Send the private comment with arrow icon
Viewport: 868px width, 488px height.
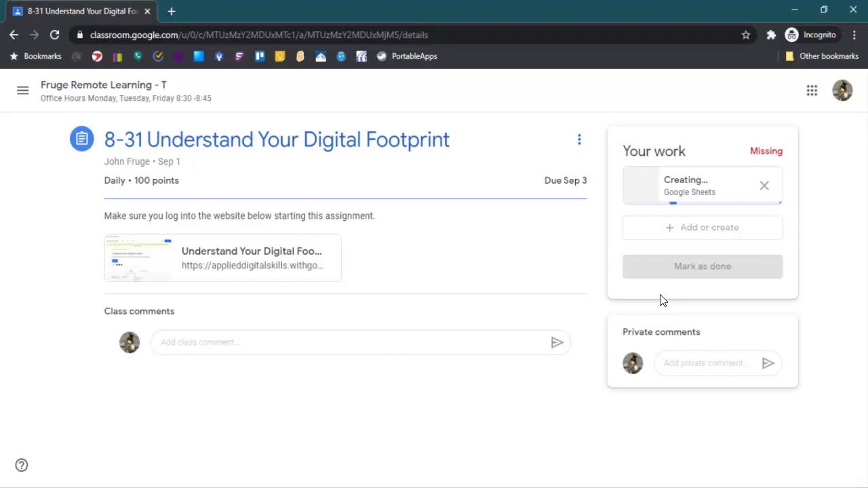768,363
